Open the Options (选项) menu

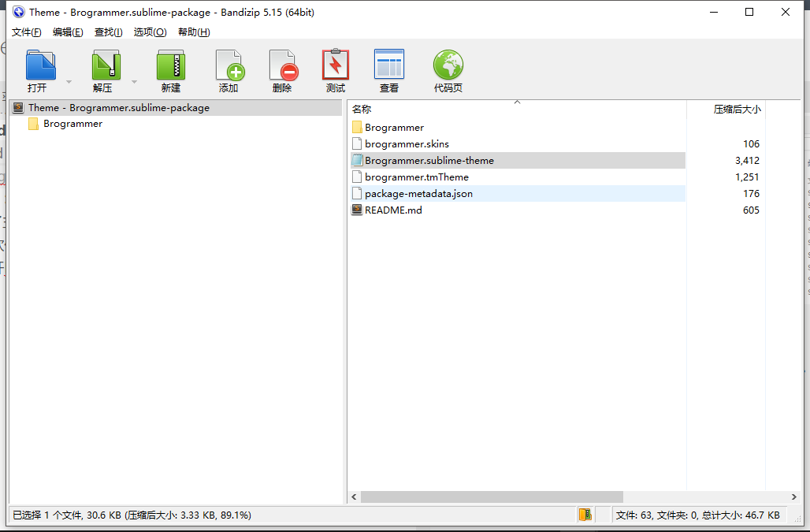coord(150,32)
